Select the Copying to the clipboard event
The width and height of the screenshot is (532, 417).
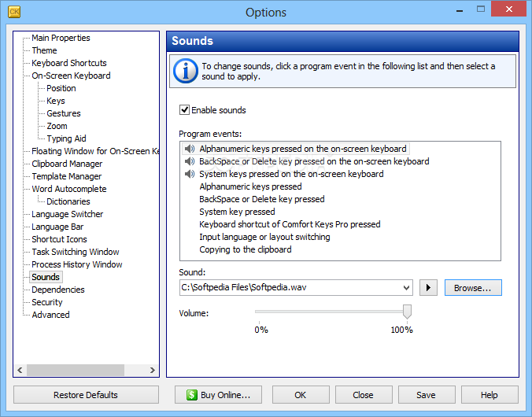[246, 249]
